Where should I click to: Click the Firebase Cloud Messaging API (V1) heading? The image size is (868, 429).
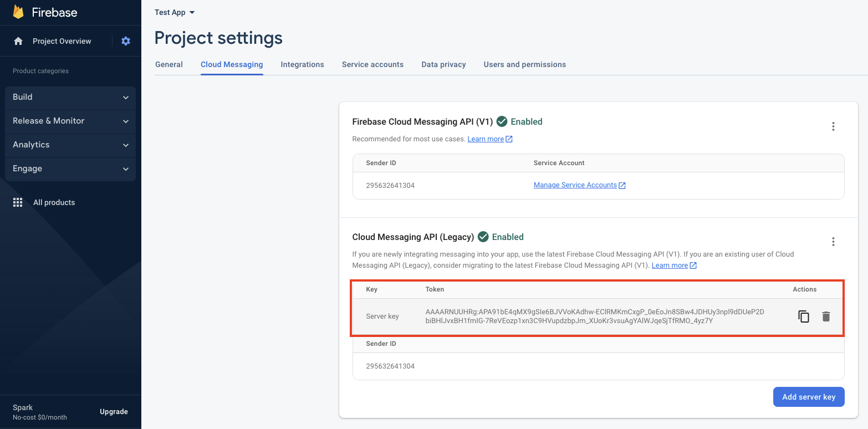click(422, 122)
